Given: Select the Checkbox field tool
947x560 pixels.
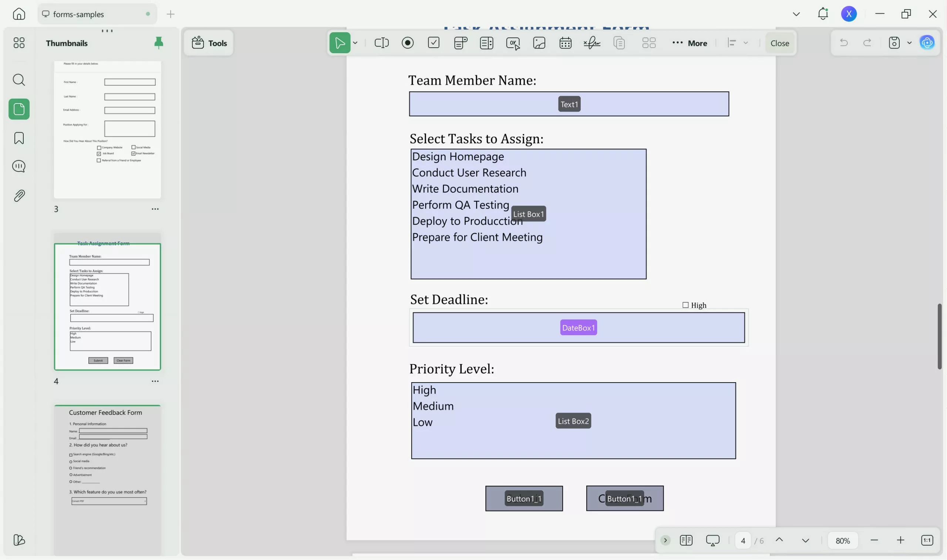Looking at the screenshot, I should pos(434,43).
